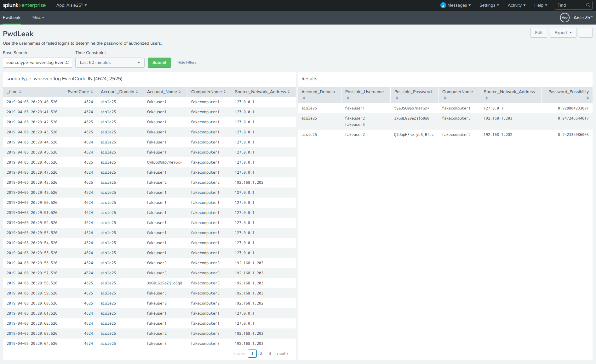
Task: Open the Help menu
Action: tap(541, 5)
